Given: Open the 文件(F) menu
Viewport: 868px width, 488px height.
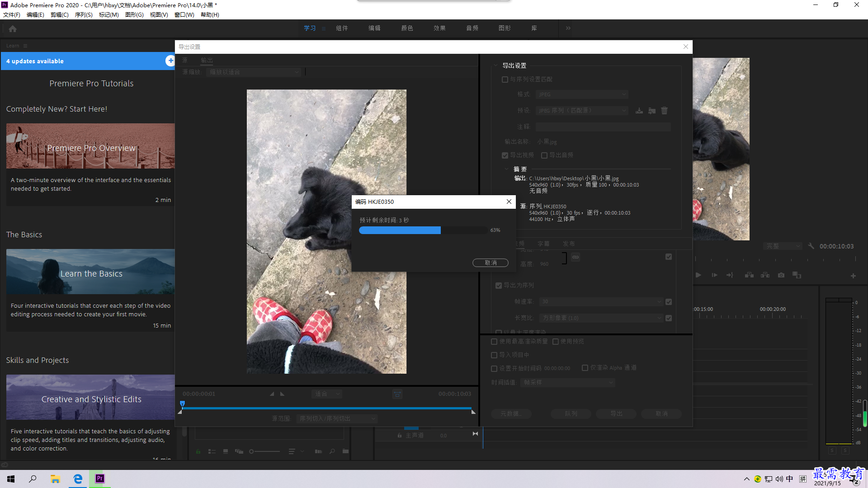Looking at the screenshot, I should click(12, 15).
